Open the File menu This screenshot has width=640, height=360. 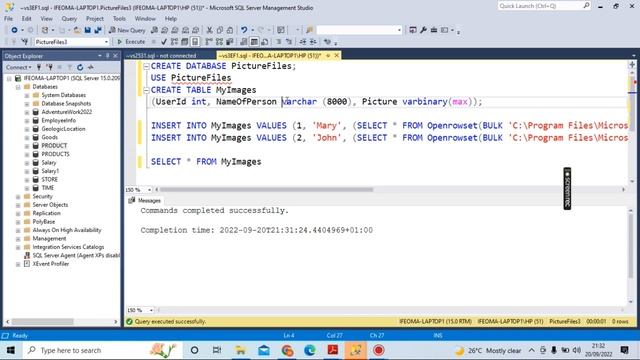pos(9,19)
